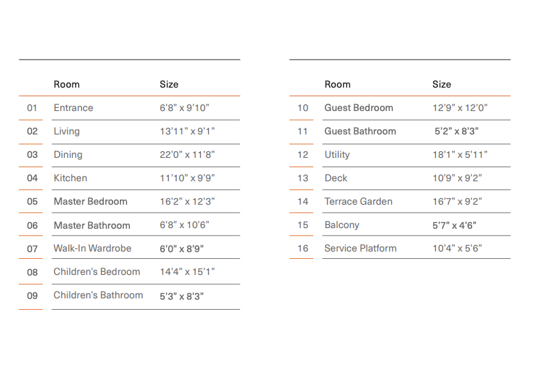Image resolution: width=545 pixels, height=392 pixels.
Task: Select the Utility room row
Action: pos(337,155)
